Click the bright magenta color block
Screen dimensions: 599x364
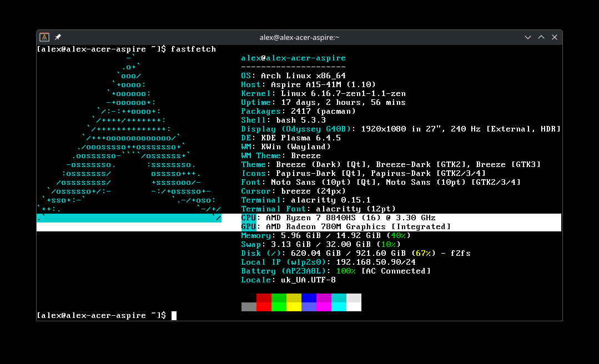324,307
